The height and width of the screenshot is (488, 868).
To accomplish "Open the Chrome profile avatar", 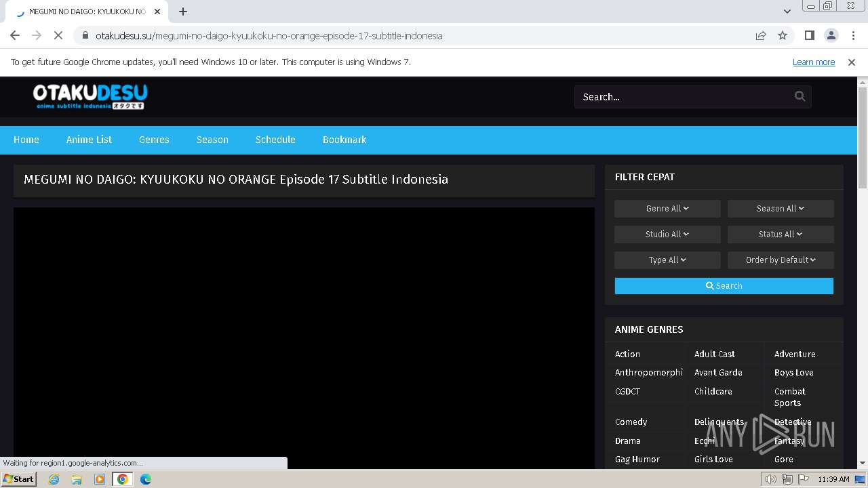I will tap(831, 35).
